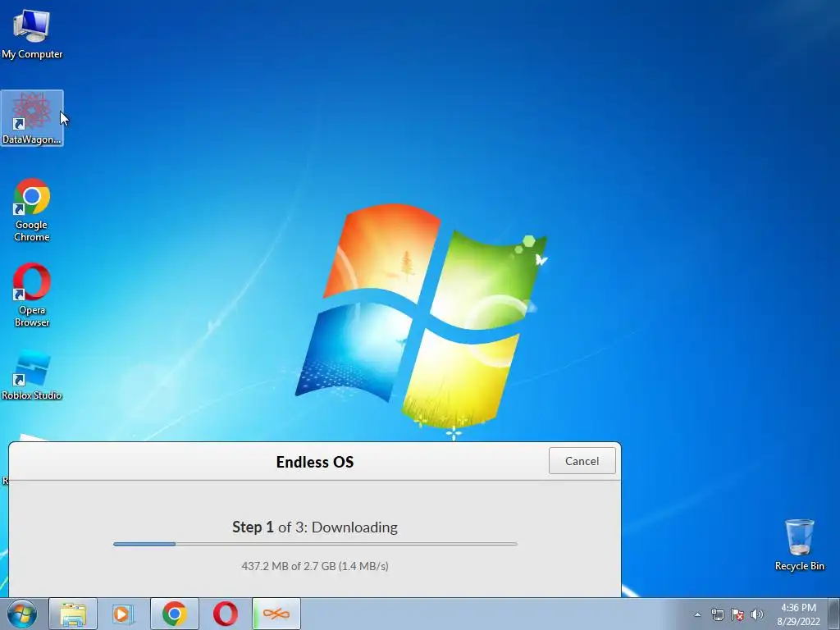Open the Action Center flag icon

[737, 614]
